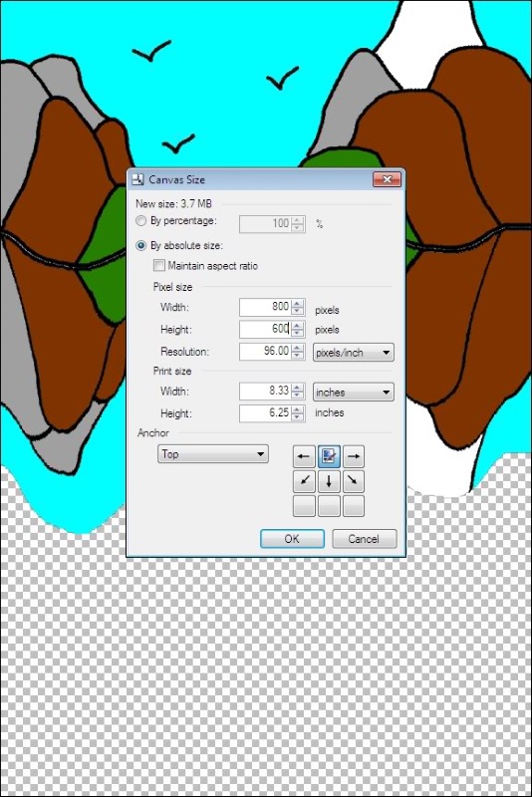Click pixel Height field showing 600

tap(266, 329)
